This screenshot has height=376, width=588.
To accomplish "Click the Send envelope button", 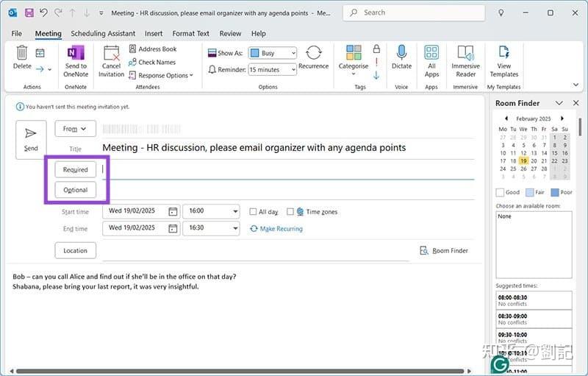I will coord(31,140).
